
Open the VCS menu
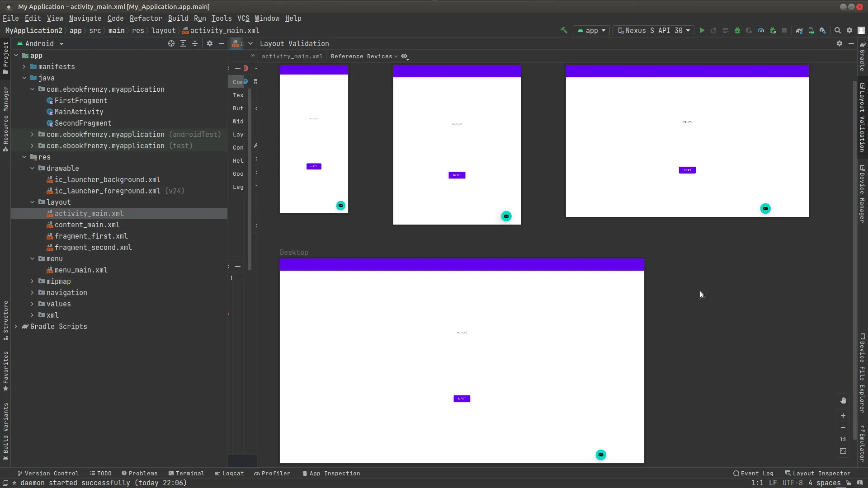click(x=243, y=18)
